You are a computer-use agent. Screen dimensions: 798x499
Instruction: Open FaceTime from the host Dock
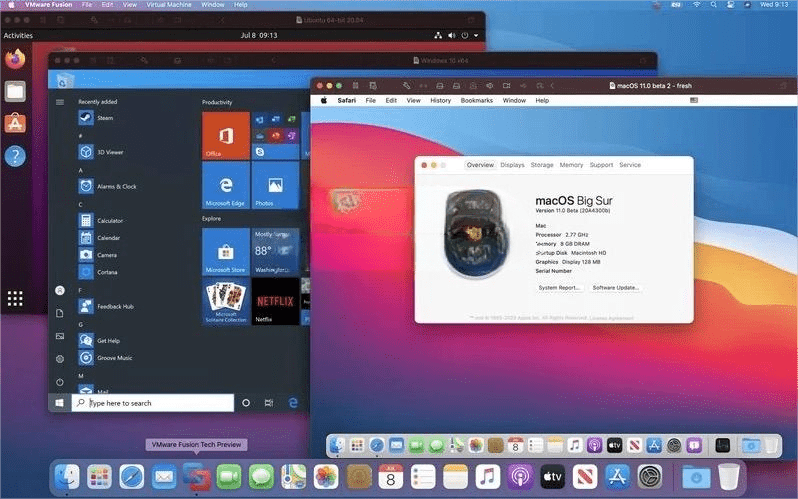coord(229,477)
